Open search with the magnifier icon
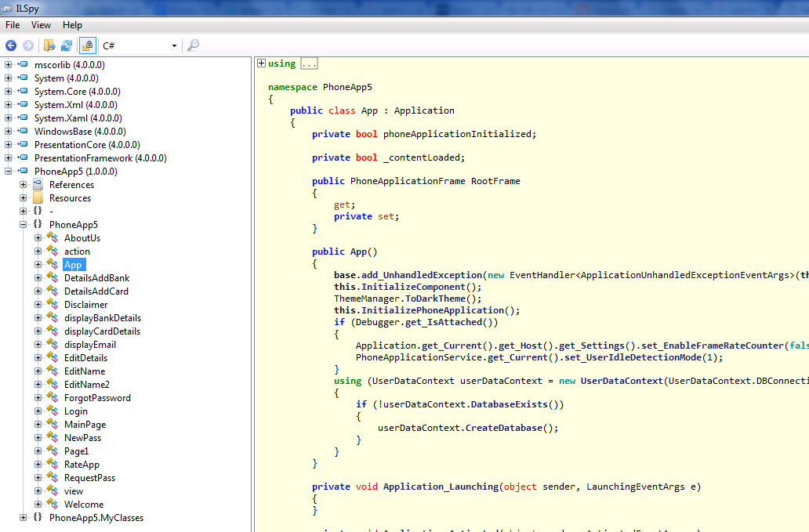The height and width of the screenshot is (532, 809). pyautogui.click(x=194, y=45)
